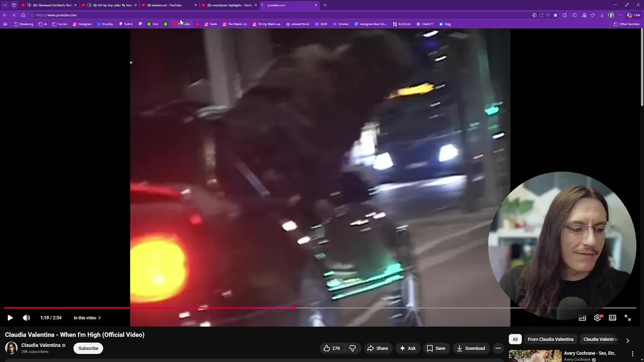This screenshot has width=644, height=362.
Task: Share the Claudia Valentina video
Action: pyautogui.click(x=377, y=348)
